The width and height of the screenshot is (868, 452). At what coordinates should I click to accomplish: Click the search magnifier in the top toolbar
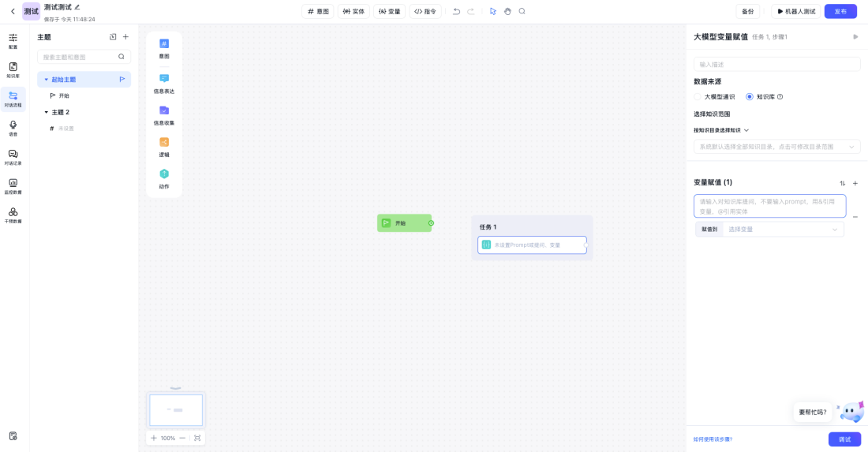point(522,11)
